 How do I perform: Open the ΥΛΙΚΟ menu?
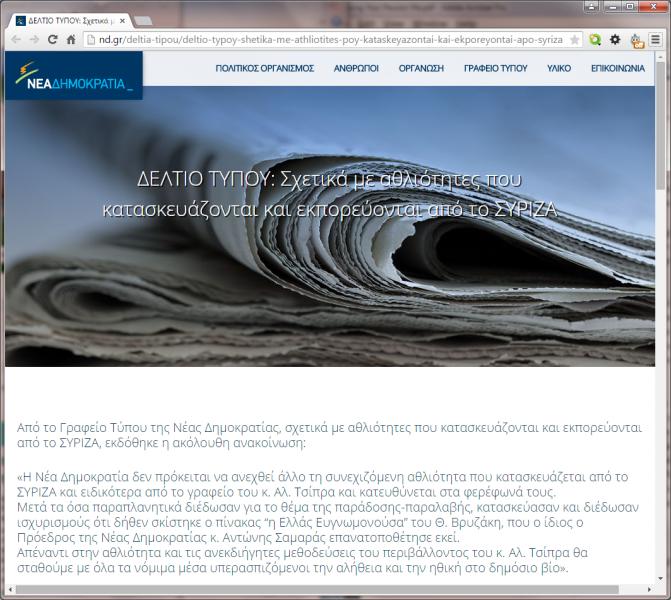coord(559,68)
